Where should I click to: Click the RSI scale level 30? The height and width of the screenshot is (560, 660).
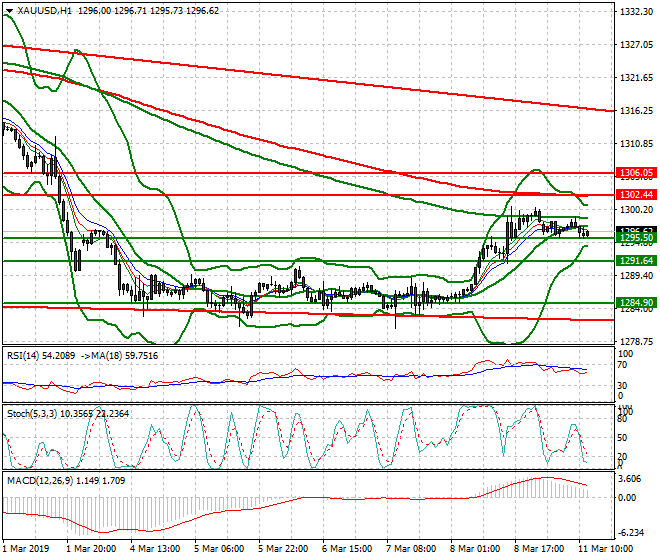point(622,385)
